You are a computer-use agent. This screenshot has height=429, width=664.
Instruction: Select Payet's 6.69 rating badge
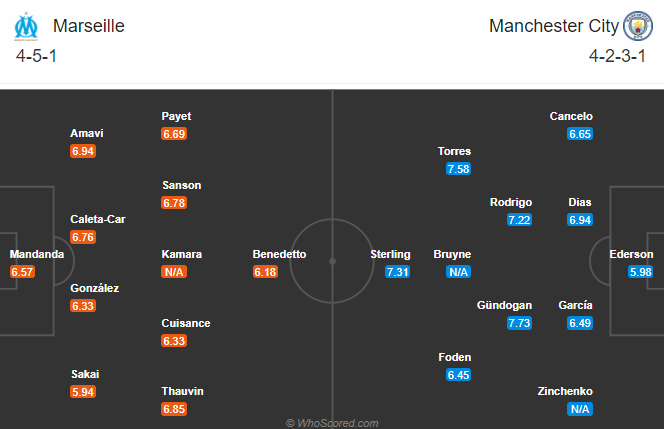pyautogui.click(x=174, y=134)
